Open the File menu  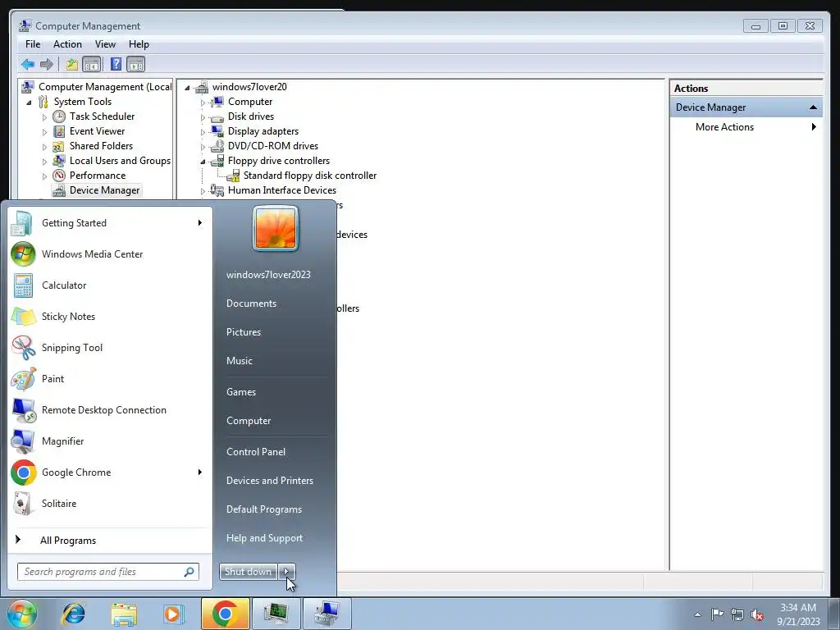[33, 44]
